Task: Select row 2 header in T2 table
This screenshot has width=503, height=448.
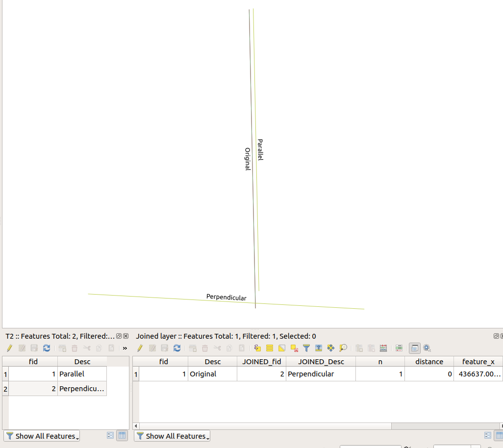Action: click(5, 389)
